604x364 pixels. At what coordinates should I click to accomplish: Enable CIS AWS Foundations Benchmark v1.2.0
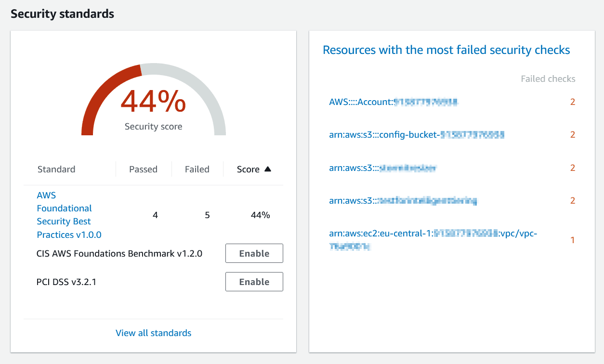(x=254, y=253)
